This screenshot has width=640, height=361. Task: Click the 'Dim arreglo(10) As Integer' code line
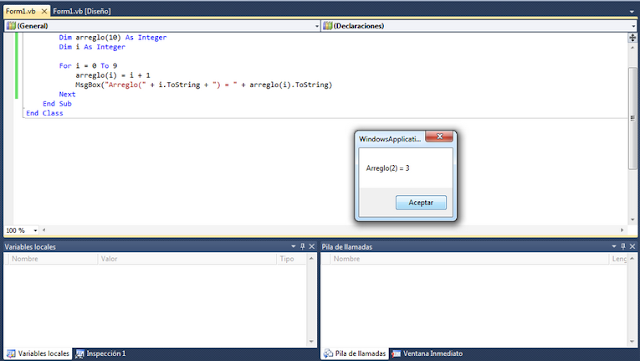tap(113, 38)
